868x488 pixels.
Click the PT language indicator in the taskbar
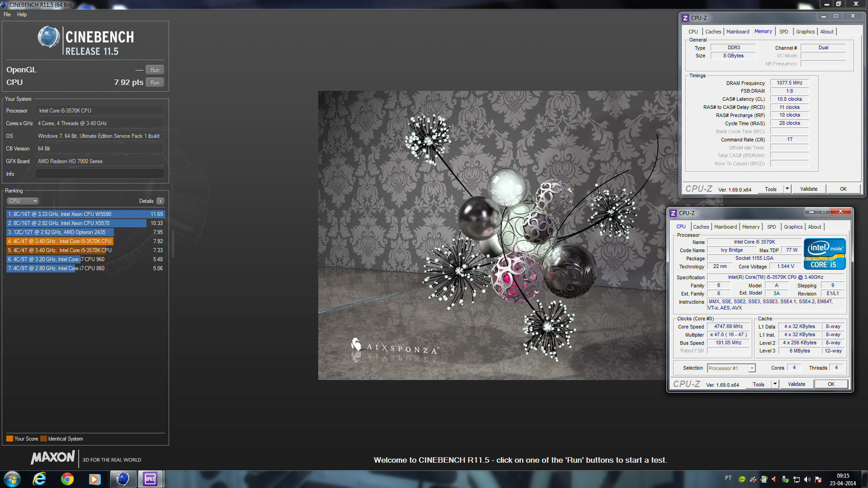pyautogui.click(x=728, y=478)
